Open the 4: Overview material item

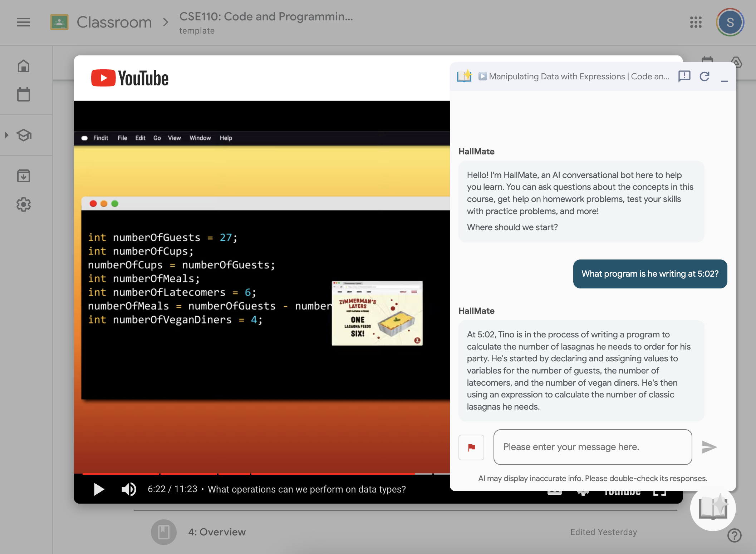click(217, 532)
